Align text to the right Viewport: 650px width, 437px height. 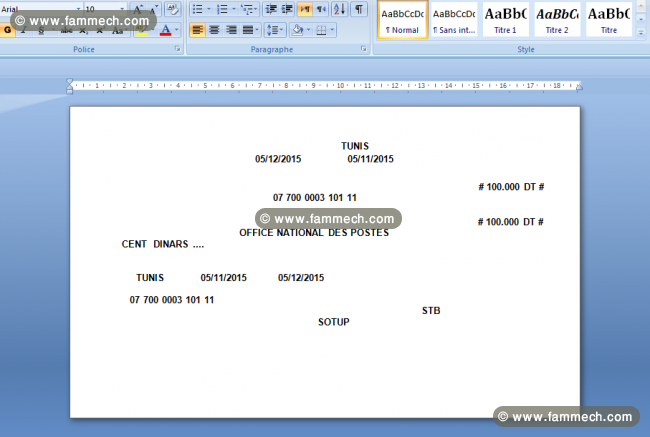231,30
